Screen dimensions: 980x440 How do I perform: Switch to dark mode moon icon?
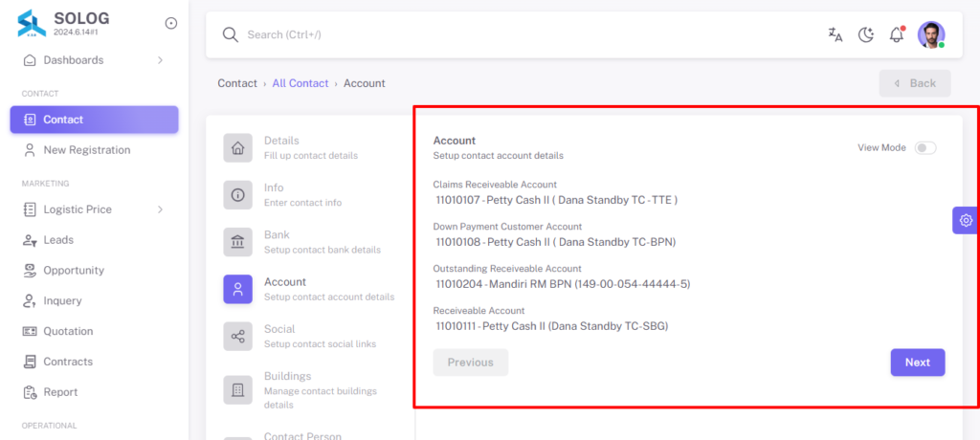point(865,35)
